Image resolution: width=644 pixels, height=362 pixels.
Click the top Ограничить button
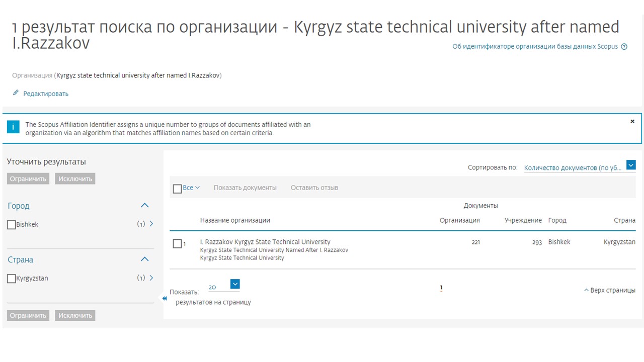coord(28,179)
